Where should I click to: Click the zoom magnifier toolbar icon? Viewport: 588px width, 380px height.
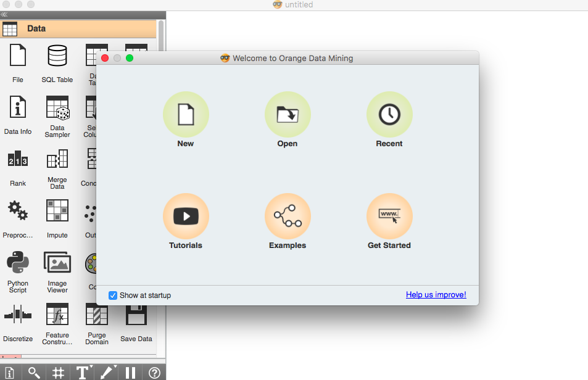point(34,373)
